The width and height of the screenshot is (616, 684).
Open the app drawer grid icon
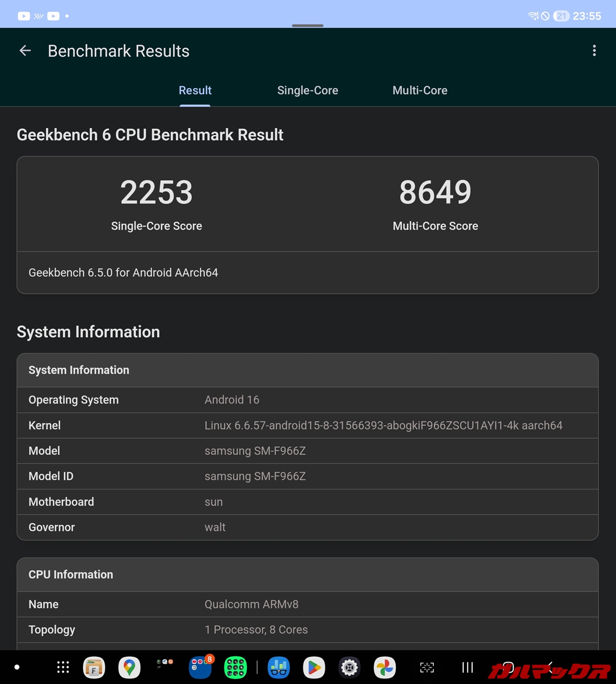[63, 667]
